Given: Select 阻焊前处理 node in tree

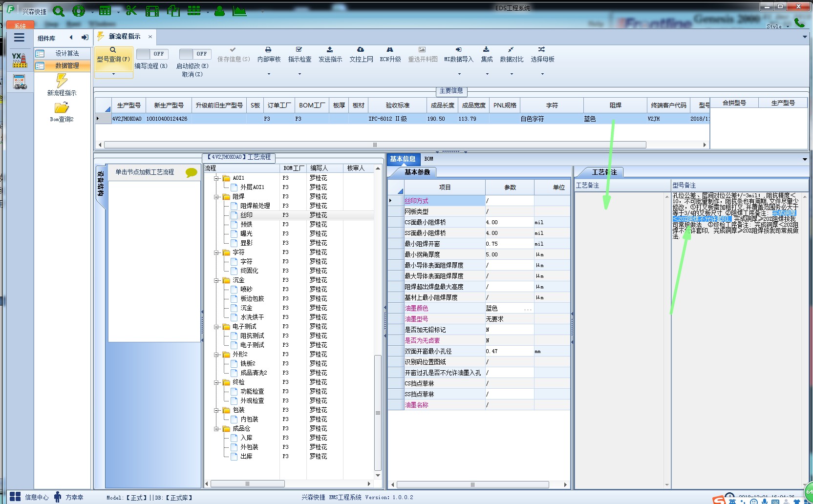Looking at the screenshot, I should click(x=255, y=206).
